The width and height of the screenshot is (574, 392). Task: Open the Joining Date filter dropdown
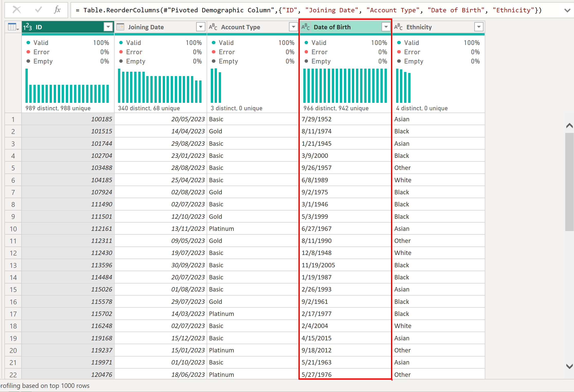[201, 27]
